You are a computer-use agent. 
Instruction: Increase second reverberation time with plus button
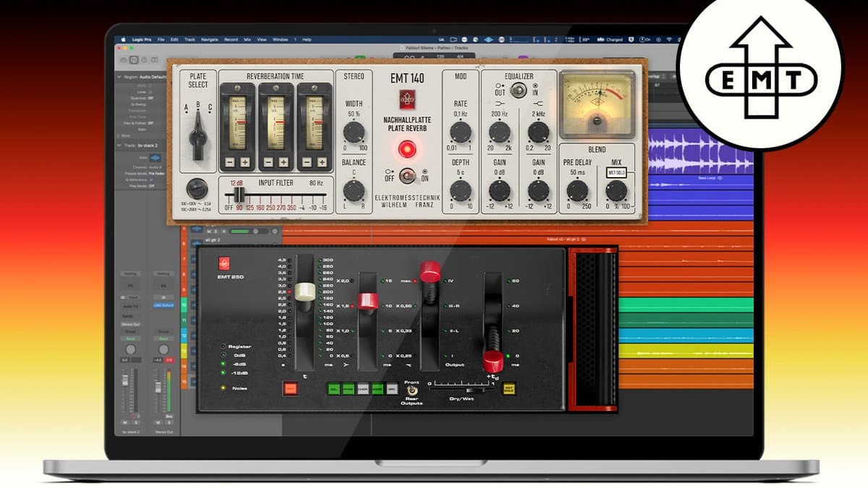pos(284,162)
